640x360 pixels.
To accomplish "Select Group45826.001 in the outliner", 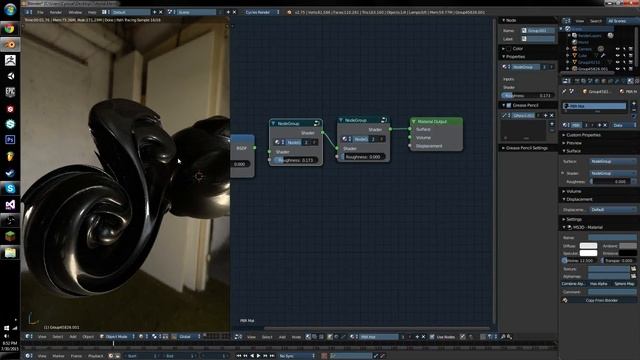I will coord(593,69).
